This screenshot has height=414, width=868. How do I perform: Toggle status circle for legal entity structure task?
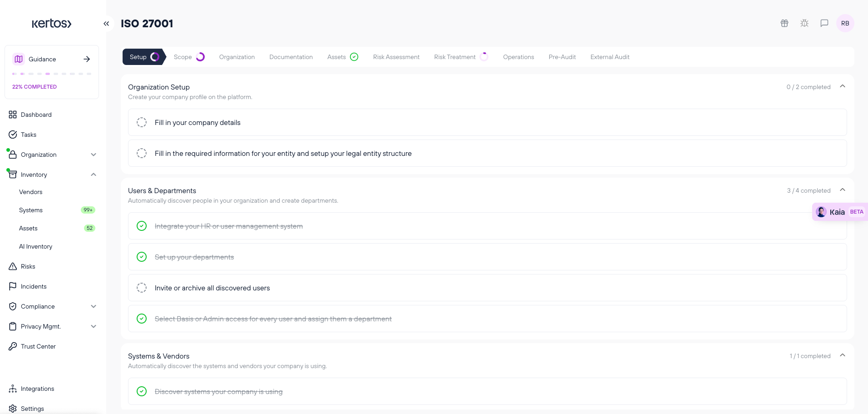coord(142,153)
